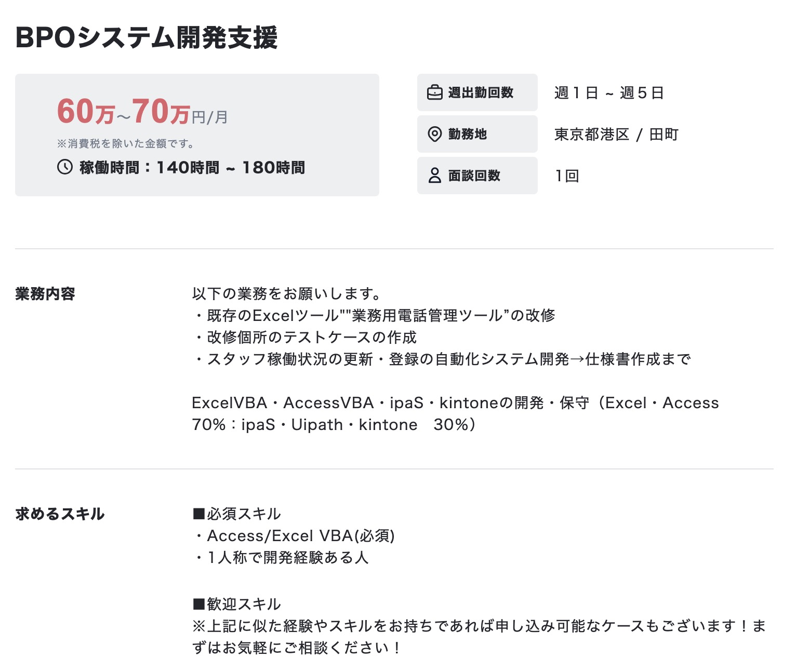Click the 消費税を除いた金額 note text

point(125,144)
